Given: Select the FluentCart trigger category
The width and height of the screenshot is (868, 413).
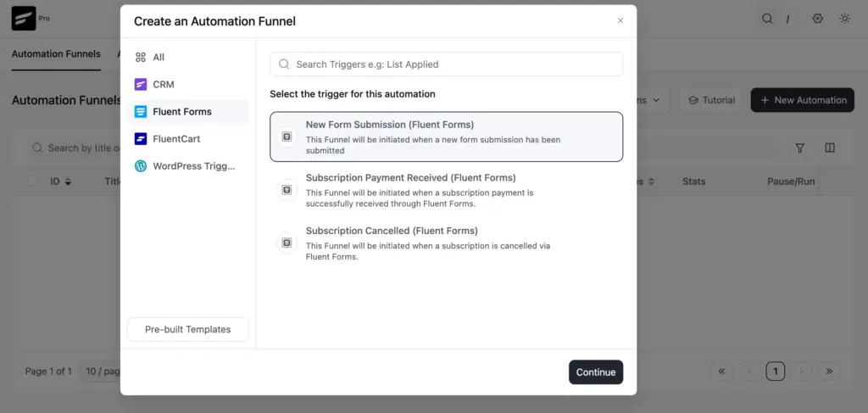Looking at the screenshot, I should coord(187,138).
